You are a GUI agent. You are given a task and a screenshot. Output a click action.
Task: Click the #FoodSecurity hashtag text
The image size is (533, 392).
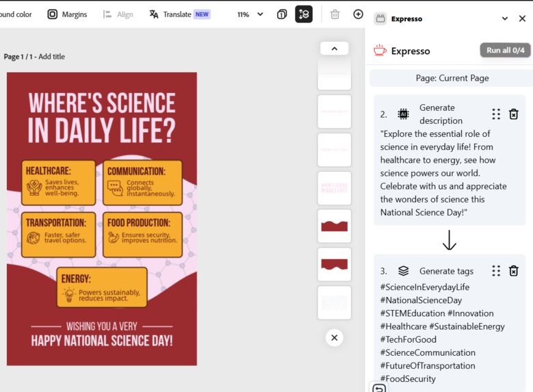pyautogui.click(x=408, y=379)
